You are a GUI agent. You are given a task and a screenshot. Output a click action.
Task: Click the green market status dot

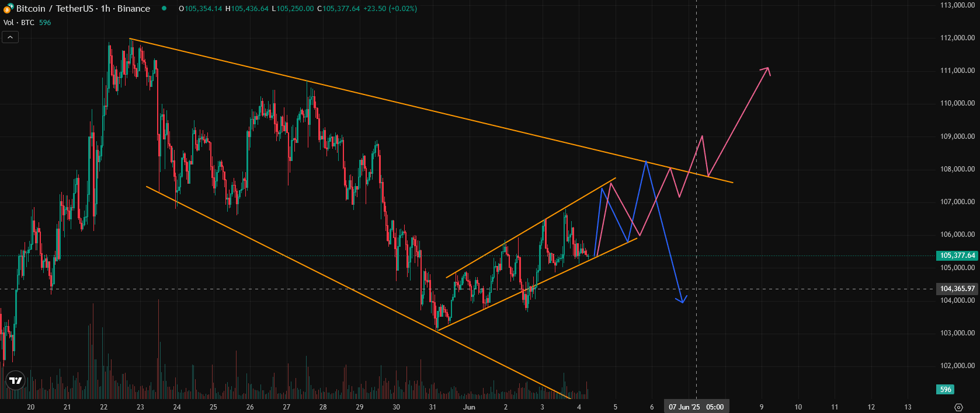[164, 8]
